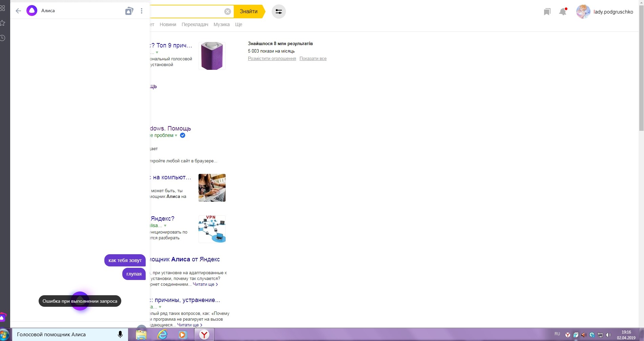Click the yellow 'Знайти' search button
The width and height of the screenshot is (644, 341).
pos(249,12)
